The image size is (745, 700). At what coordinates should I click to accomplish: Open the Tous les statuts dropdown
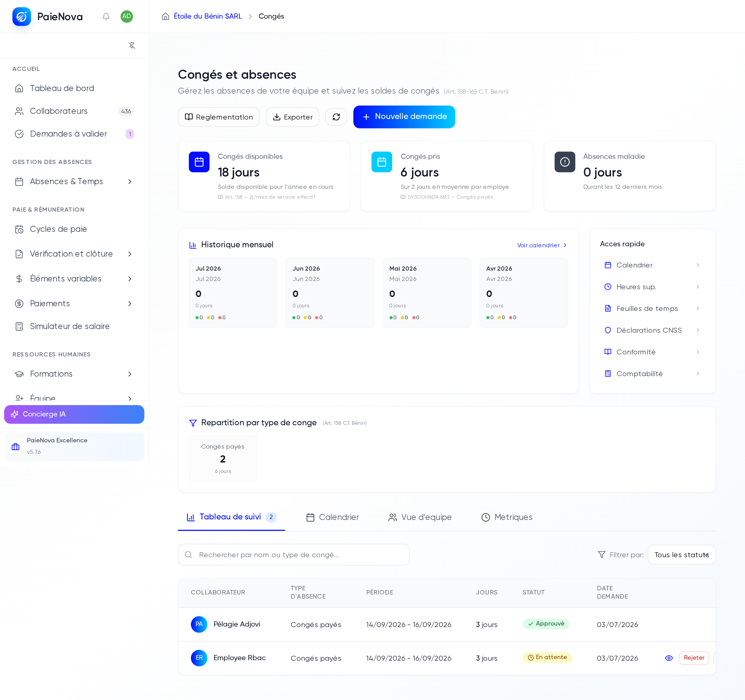pyautogui.click(x=681, y=555)
